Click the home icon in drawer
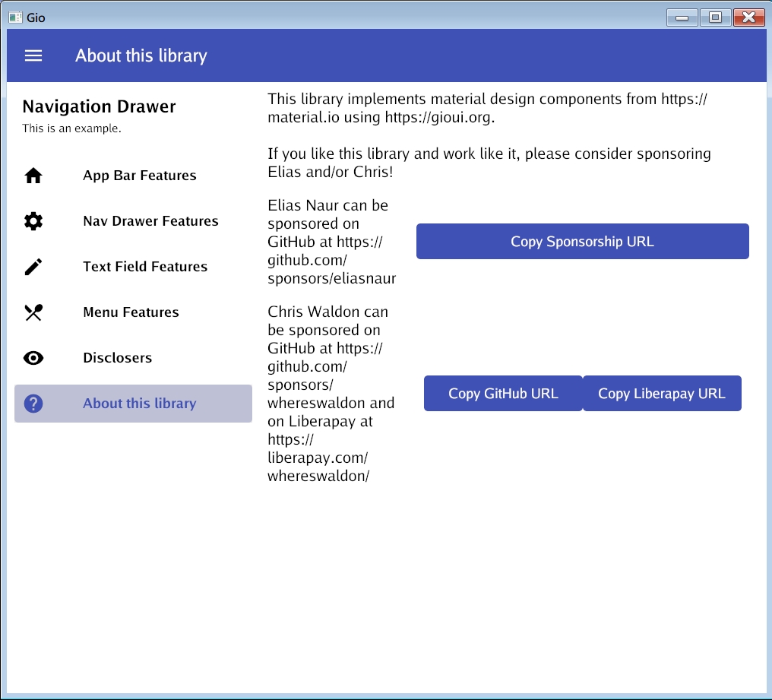Viewport: 772px width, 700px height. (x=33, y=176)
